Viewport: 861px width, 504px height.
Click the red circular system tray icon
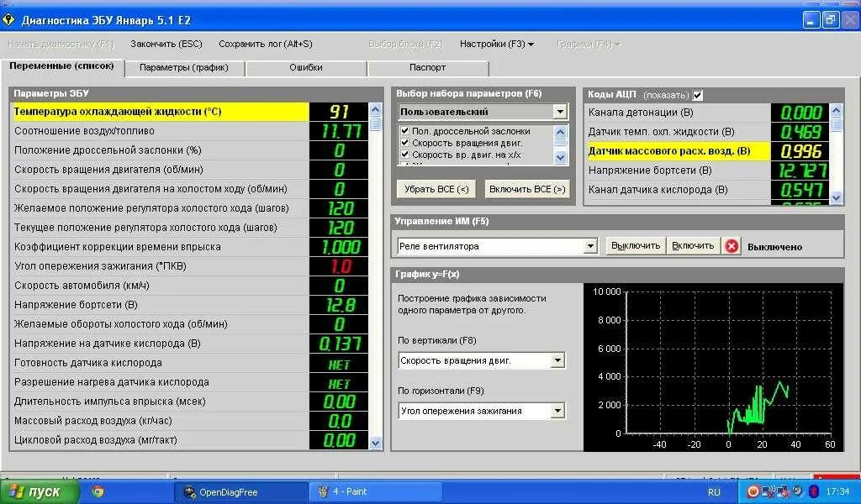753,491
